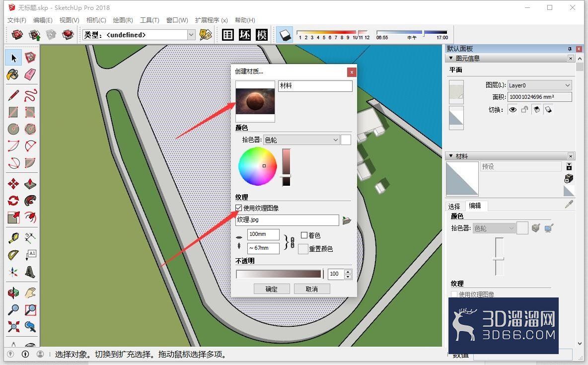Click the Zoom Extents tool
The width and height of the screenshot is (588, 365).
pyautogui.click(x=13, y=326)
